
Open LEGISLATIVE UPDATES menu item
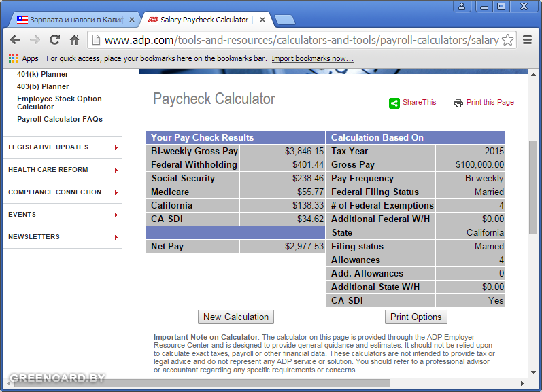pyautogui.click(x=48, y=147)
